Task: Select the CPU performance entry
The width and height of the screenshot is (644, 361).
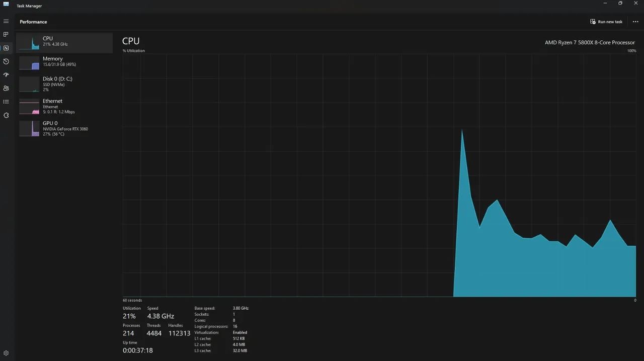Action: tap(64, 43)
